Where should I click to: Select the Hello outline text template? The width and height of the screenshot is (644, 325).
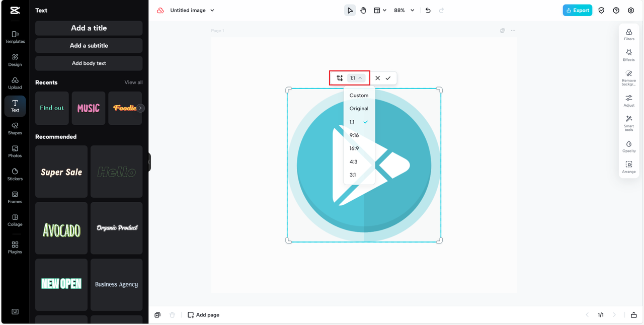click(116, 172)
